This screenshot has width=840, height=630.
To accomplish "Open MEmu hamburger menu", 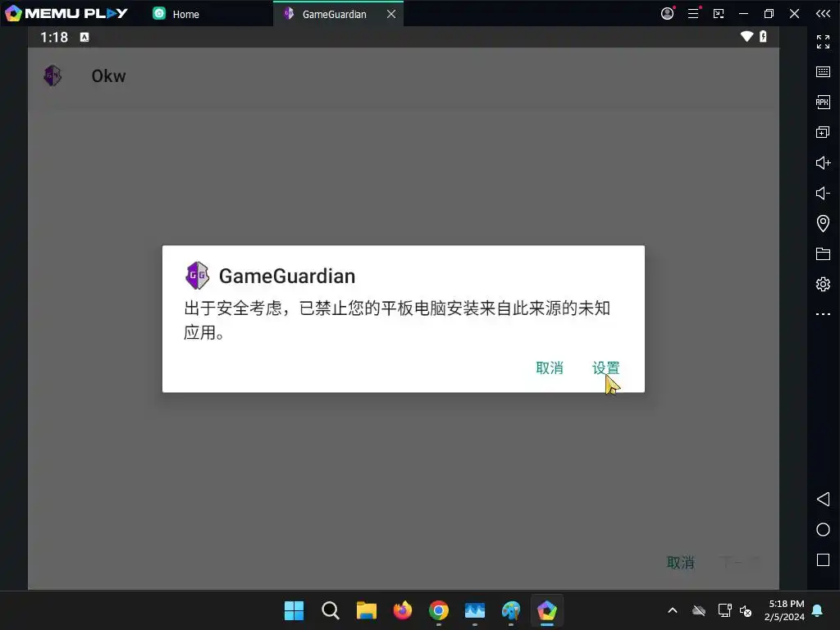I will coord(693,13).
